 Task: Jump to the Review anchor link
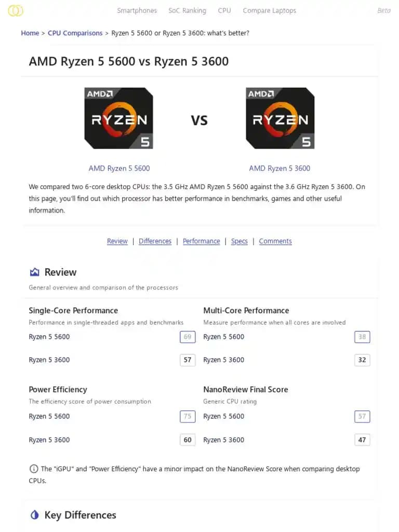[117, 241]
